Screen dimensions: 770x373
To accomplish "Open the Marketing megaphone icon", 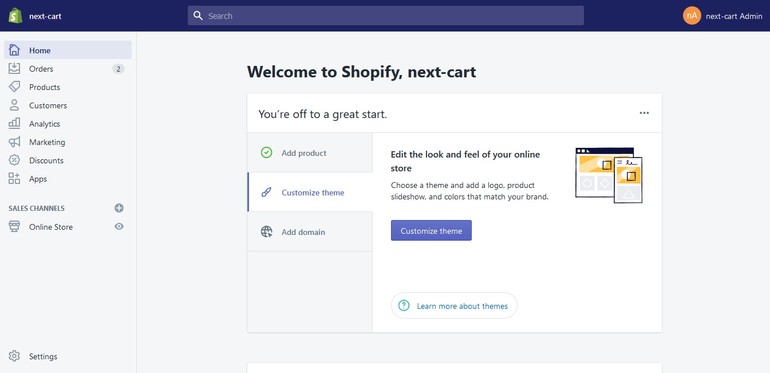I will pyautogui.click(x=14, y=142).
